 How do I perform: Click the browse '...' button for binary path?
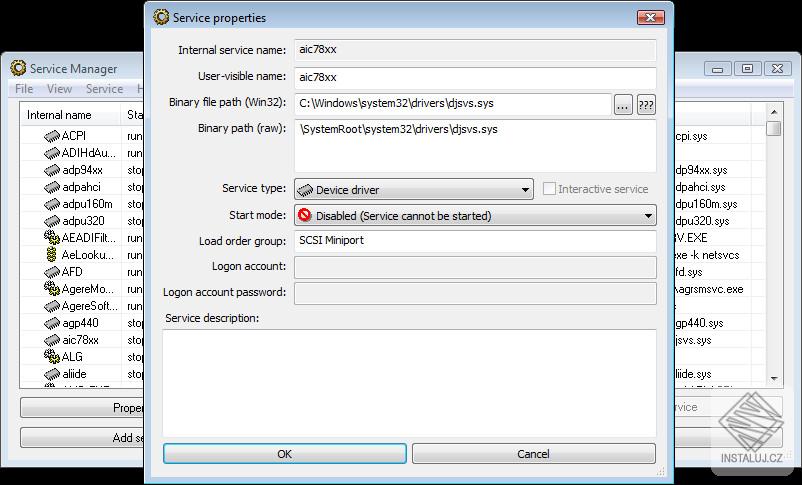pos(623,105)
